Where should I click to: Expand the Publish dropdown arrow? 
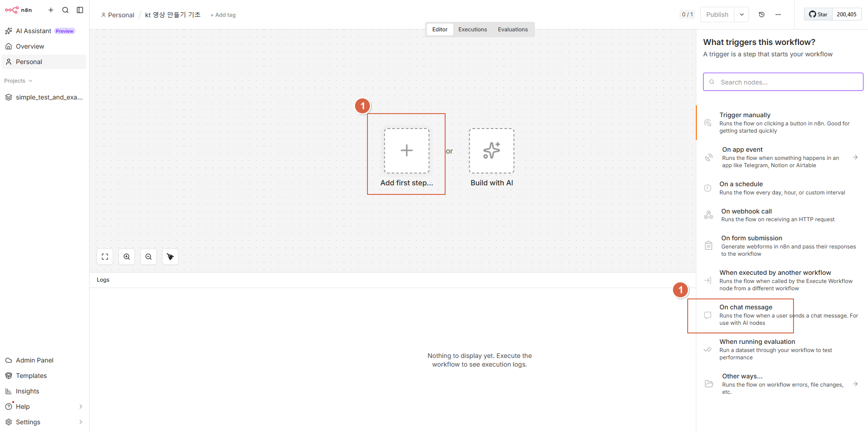pyautogui.click(x=742, y=15)
